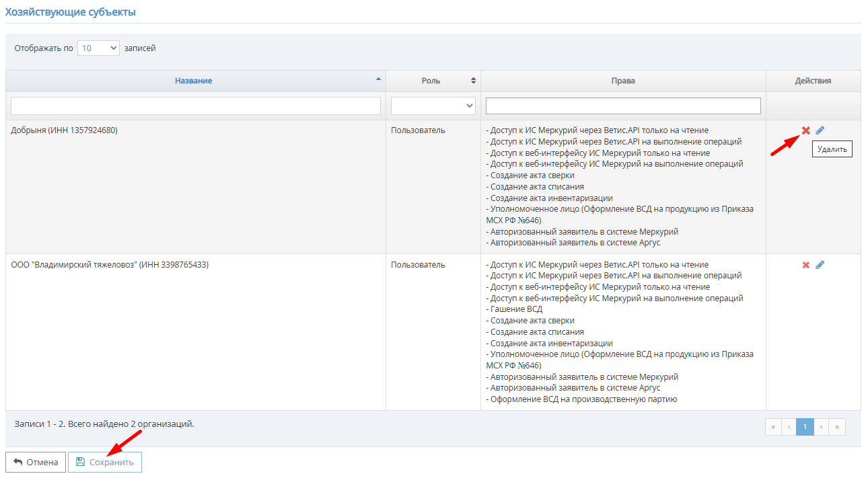Sort table by Название column
The image size is (868, 478).
coord(194,81)
